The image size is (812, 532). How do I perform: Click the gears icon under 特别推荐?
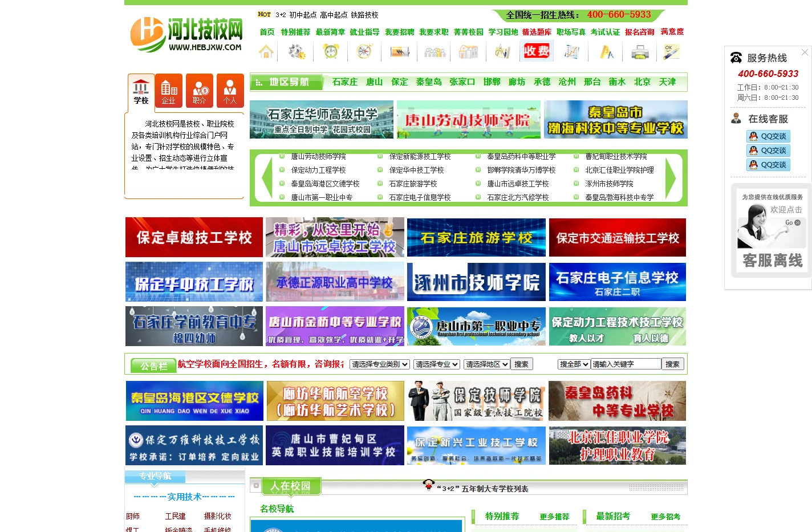[x=297, y=52]
